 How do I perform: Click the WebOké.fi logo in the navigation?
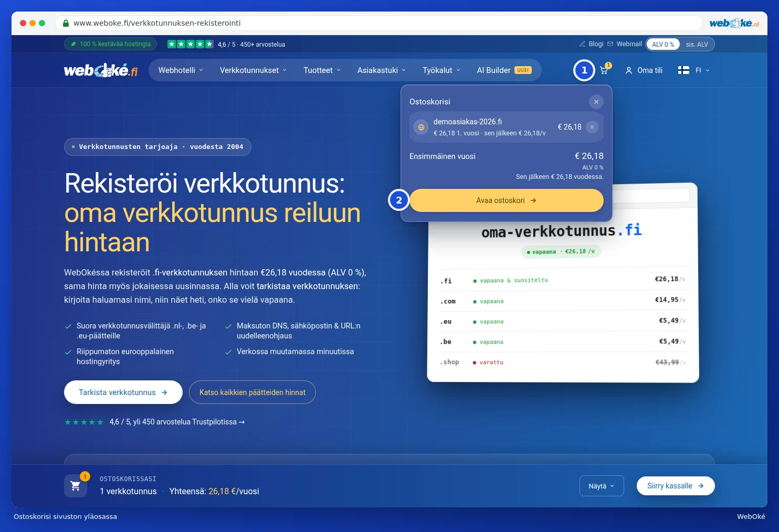[101, 70]
